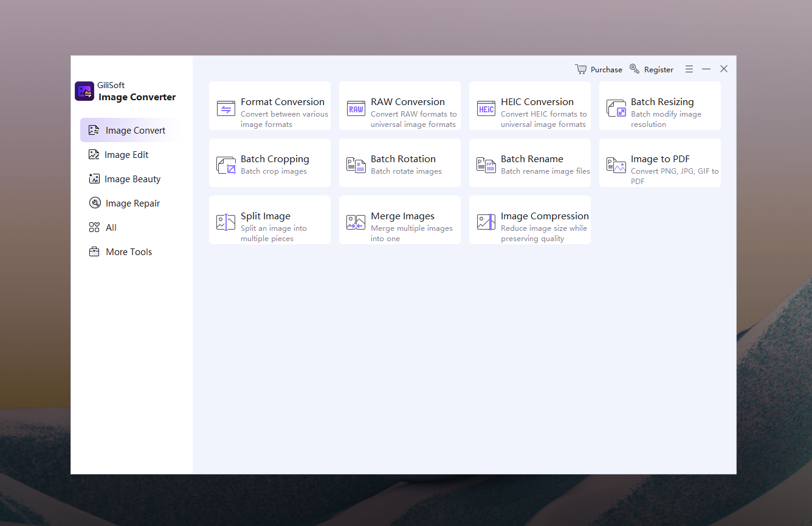Open the Merge Images icon

356,222
